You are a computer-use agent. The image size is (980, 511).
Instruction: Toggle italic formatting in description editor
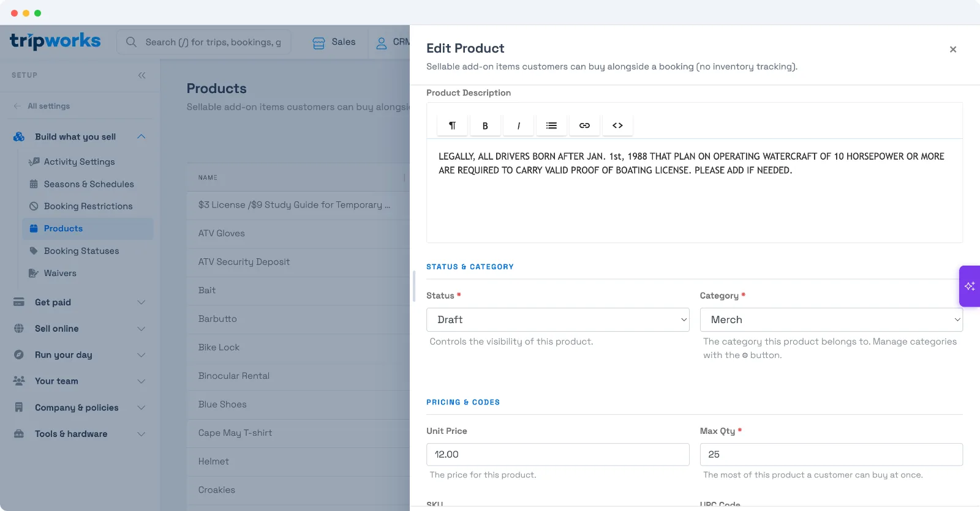tap(518, 125)
